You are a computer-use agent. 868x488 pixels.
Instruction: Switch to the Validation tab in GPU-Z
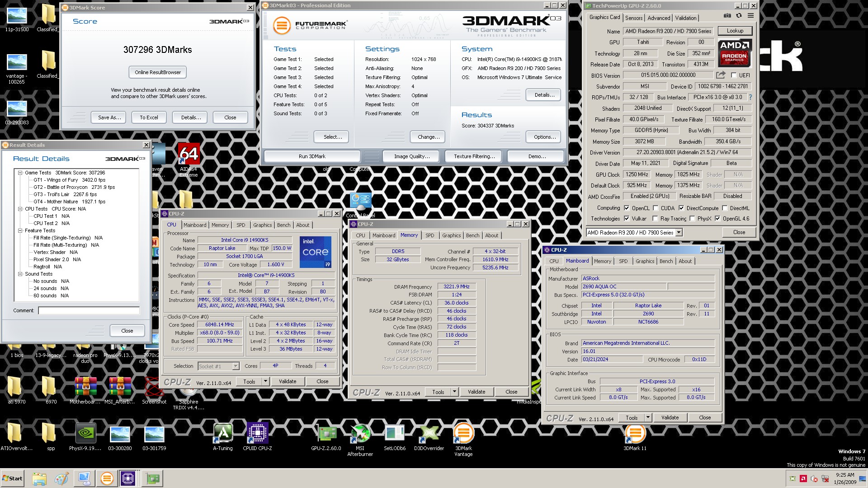(x=686, y=18)
